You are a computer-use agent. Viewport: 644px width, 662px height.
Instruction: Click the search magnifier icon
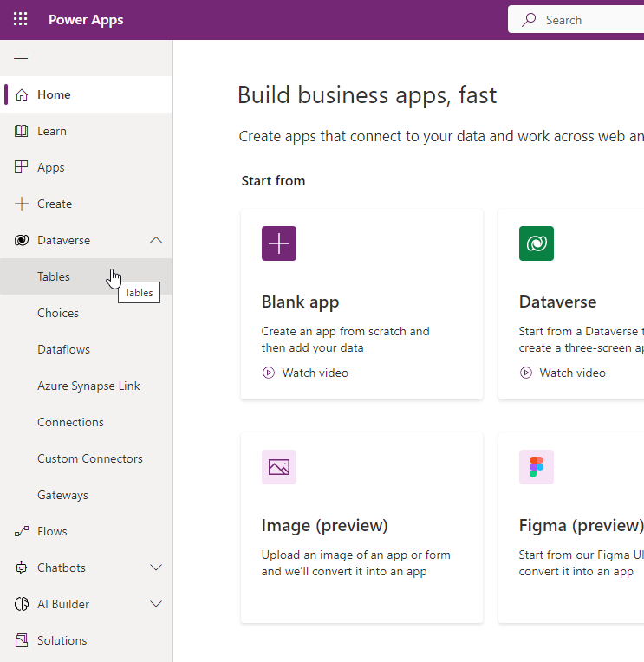click(529, 20)
